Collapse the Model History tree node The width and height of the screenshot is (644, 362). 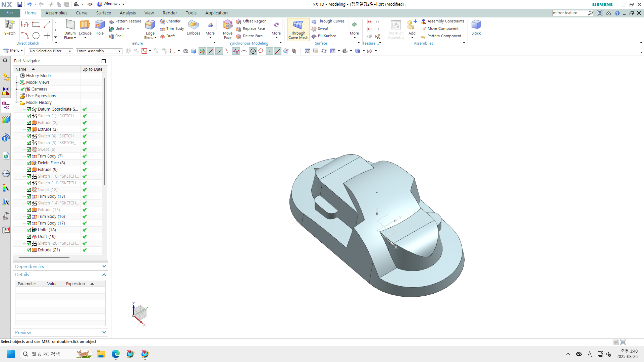pos(17,103)
